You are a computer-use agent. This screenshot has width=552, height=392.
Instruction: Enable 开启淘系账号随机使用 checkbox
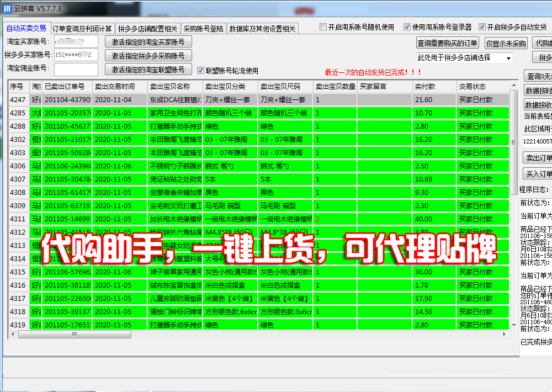pos(323,27)
